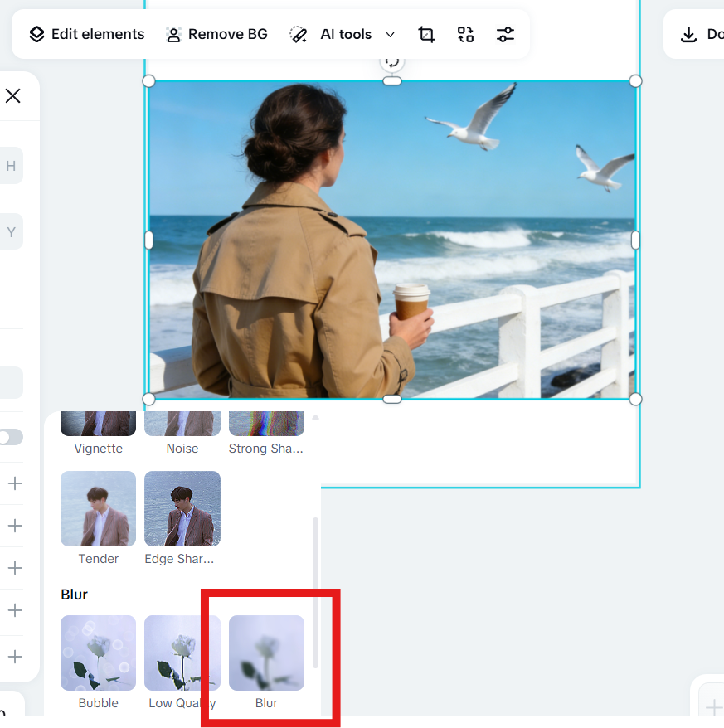724x728 pixels.
Task: Click the Remove BG icon
Action: pos(172,34)
